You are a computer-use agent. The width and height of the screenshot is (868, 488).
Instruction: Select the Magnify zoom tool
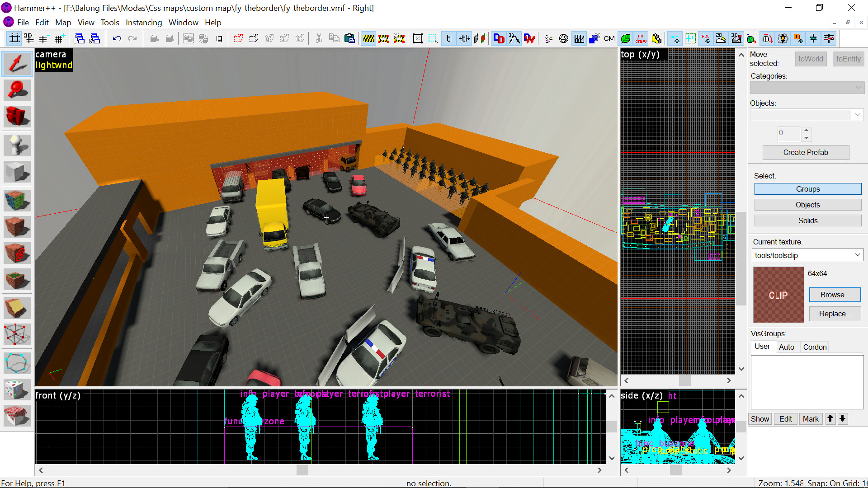point(17,90)
